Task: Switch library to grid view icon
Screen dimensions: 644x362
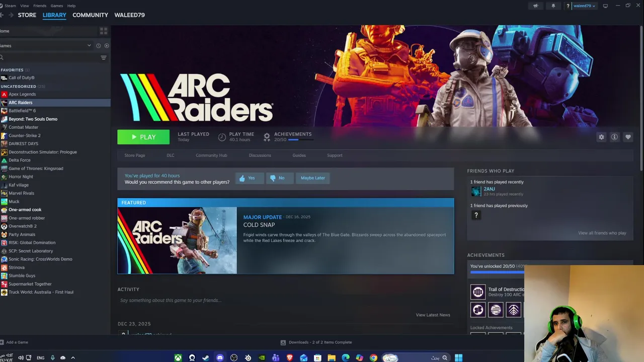Action: [104, 31]
